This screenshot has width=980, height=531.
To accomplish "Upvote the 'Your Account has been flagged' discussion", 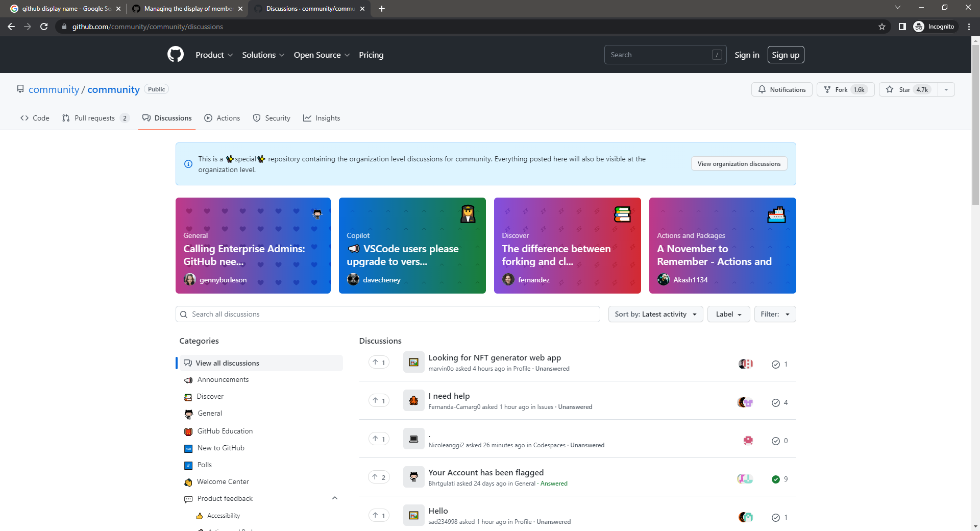I will (x=378, y=477).
